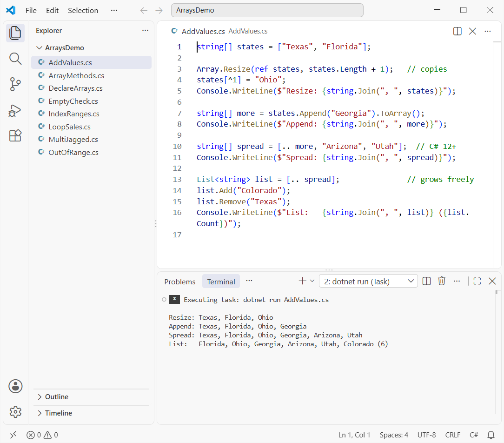Create a new terminal with plus icon
Screen dimensions: 504x443
303,281
